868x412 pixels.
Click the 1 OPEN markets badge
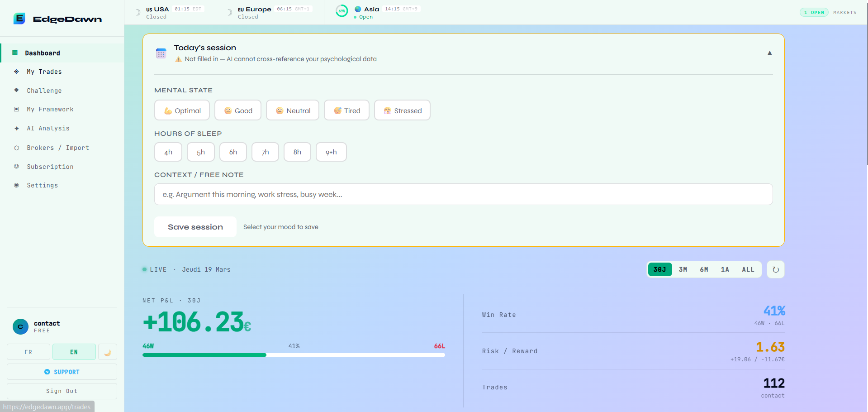point(814,12)
